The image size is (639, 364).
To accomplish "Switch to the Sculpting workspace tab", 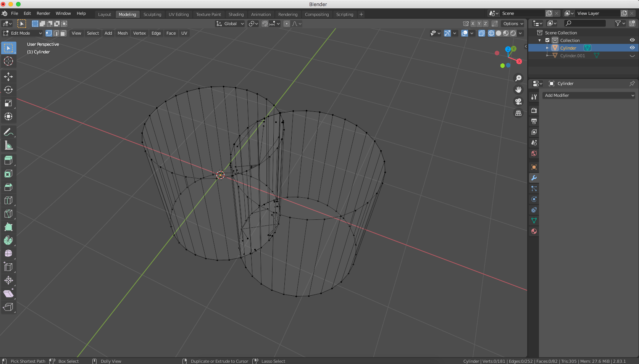I will tap(152, 14).
